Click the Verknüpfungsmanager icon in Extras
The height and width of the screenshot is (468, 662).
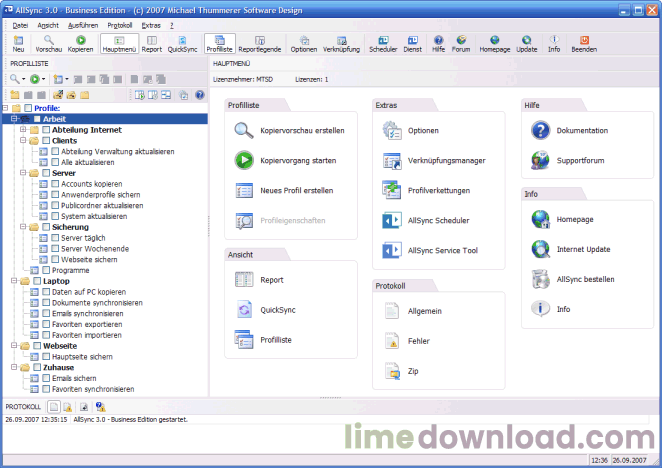391,160
